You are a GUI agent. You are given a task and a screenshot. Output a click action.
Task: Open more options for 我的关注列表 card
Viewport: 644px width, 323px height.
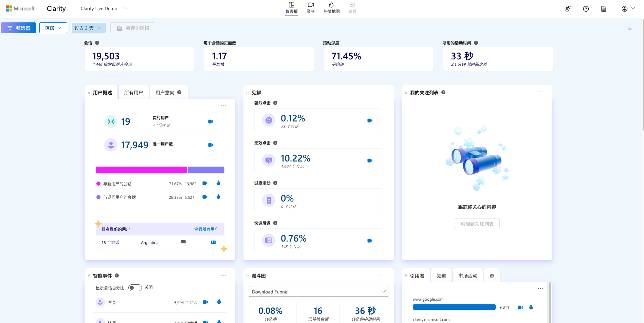pos(540,92)
